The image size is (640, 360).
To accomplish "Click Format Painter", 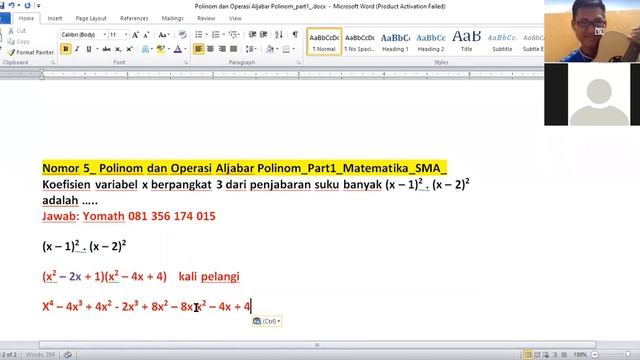I will pyautogui.click(x=31, y=52).
